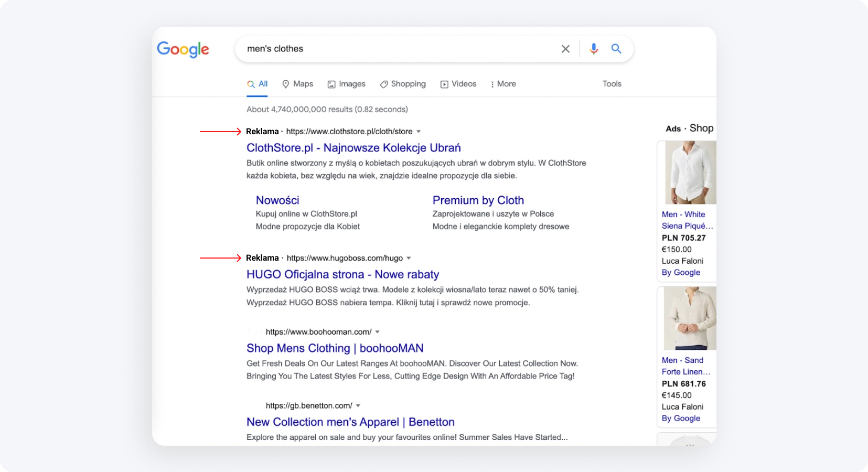Click the Nowości sitelink

click(277, 200)
